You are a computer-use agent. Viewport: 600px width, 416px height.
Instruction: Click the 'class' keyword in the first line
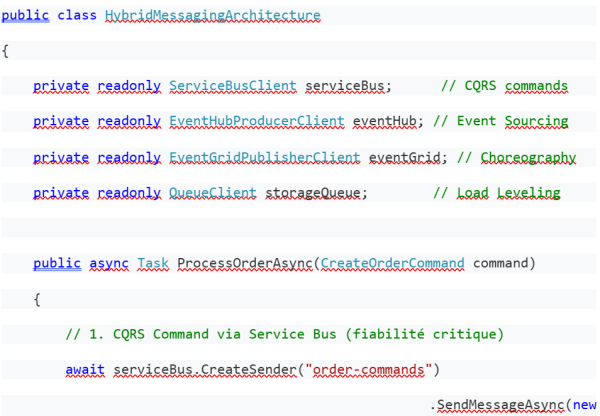click(x=76, y=16)
